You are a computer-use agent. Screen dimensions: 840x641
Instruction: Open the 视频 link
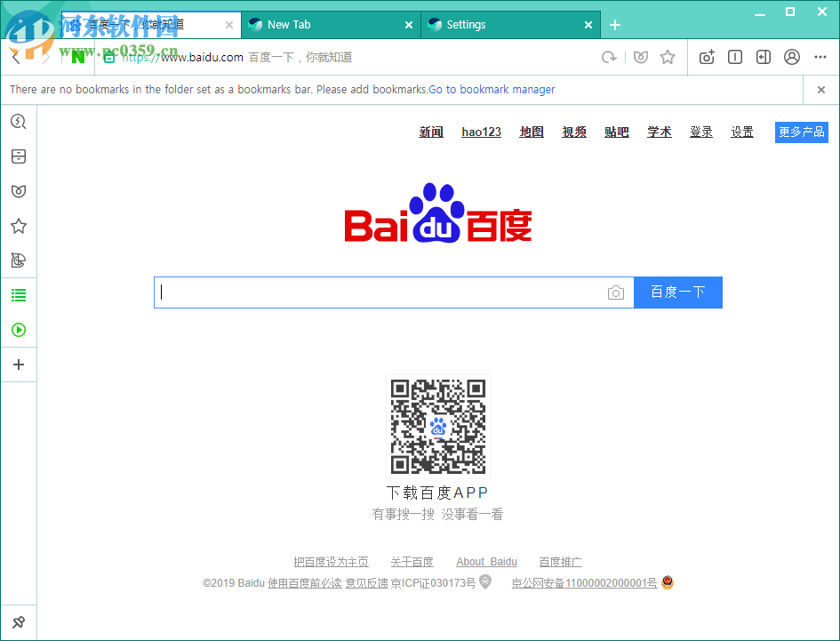574,132
